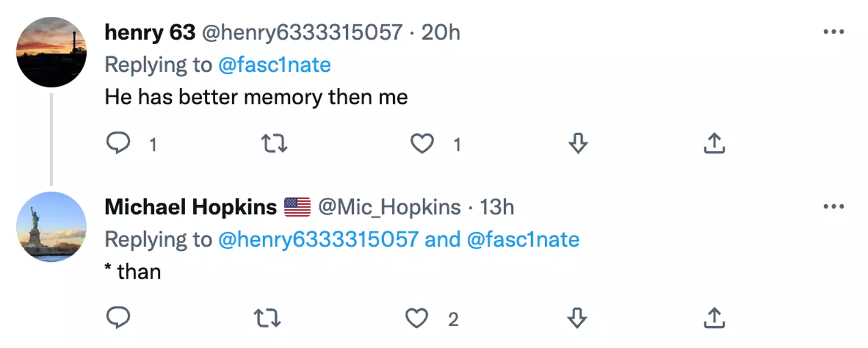Open the @henry6333315057 mention in the reply
Image resolution: width=868 pixels, height=348 pixels.
317,239
